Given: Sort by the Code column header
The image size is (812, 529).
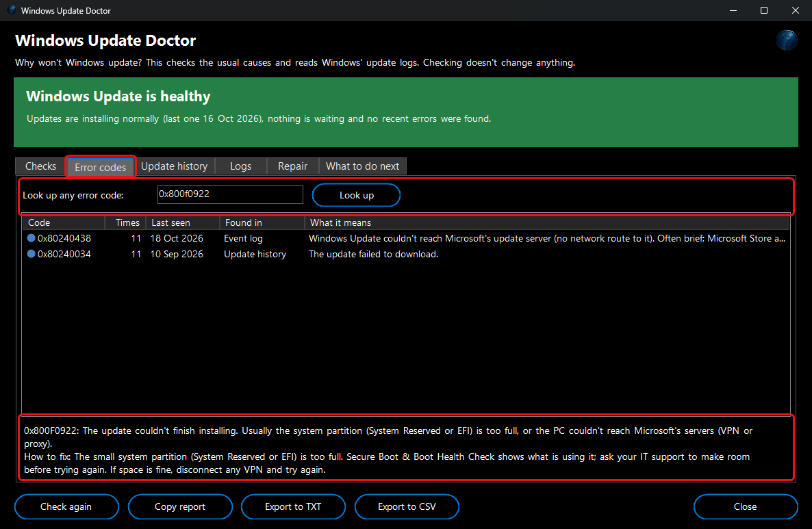Looking at the screenshot, I should click(x=64, y=222).
